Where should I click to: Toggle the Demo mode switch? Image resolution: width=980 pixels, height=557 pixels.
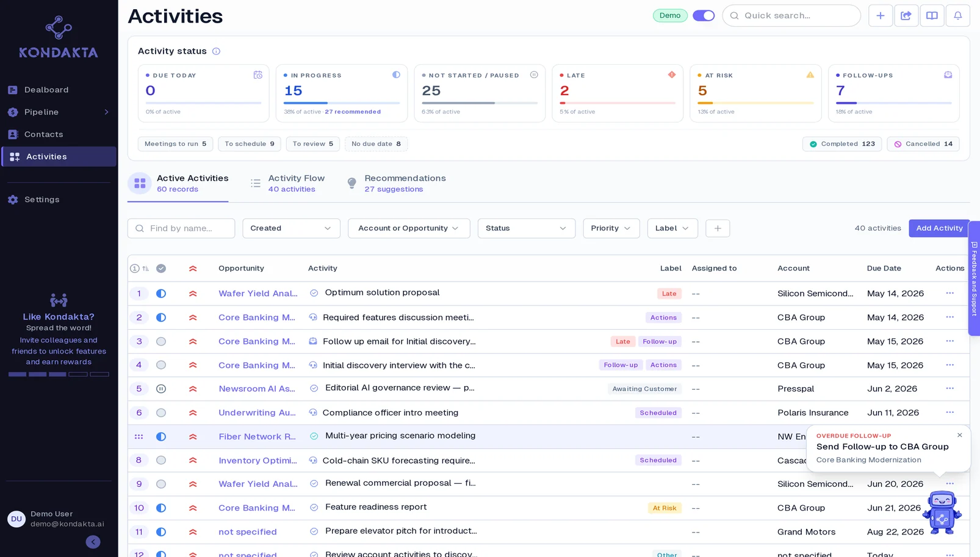(703, 16)
